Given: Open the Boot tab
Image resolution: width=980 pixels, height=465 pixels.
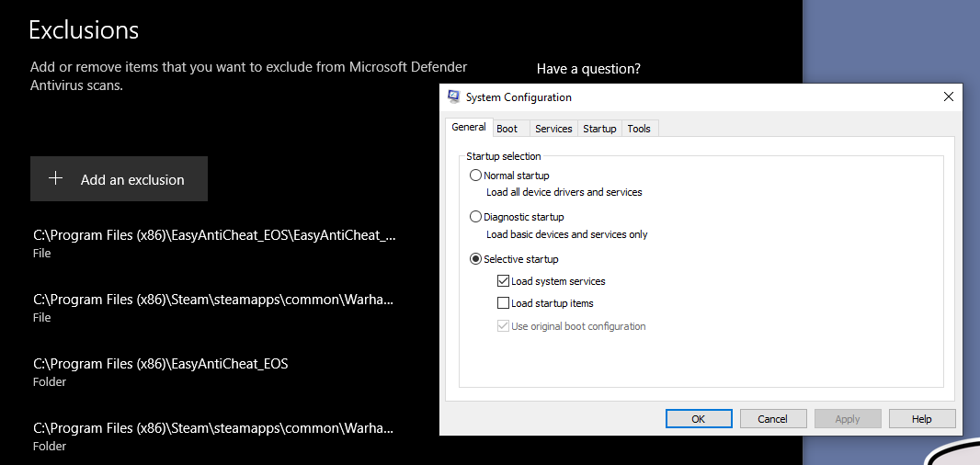Looking at the screenshot, I should 507,129.
